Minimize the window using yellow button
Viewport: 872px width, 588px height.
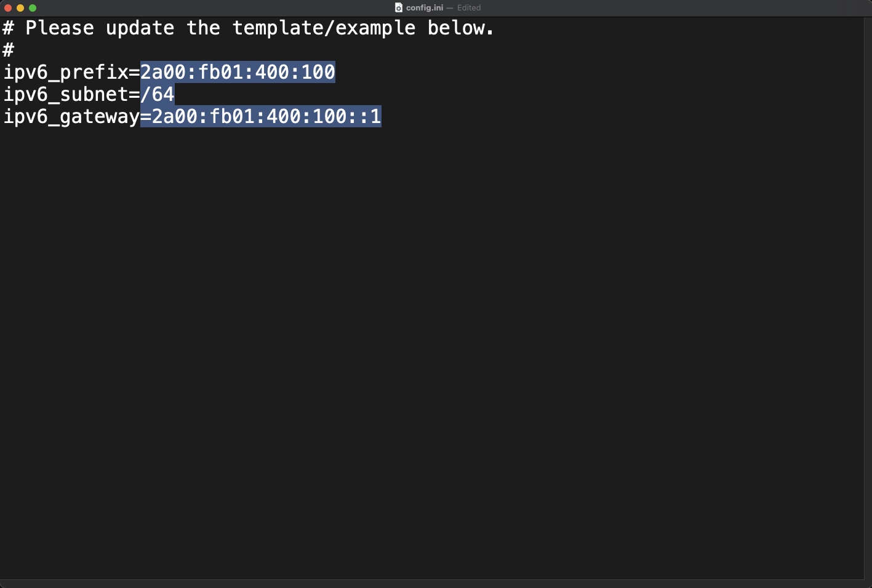point(20,8)
